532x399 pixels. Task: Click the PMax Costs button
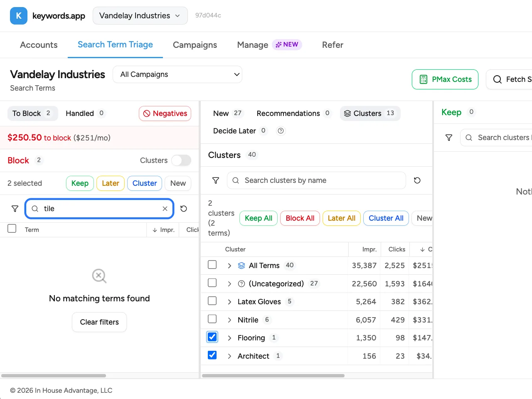[x=445, y=79]
